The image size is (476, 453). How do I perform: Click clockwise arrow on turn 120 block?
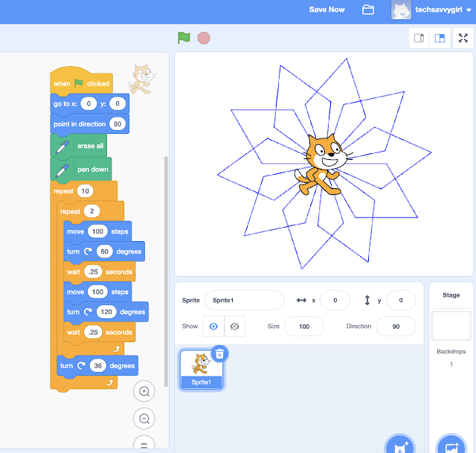88,312
